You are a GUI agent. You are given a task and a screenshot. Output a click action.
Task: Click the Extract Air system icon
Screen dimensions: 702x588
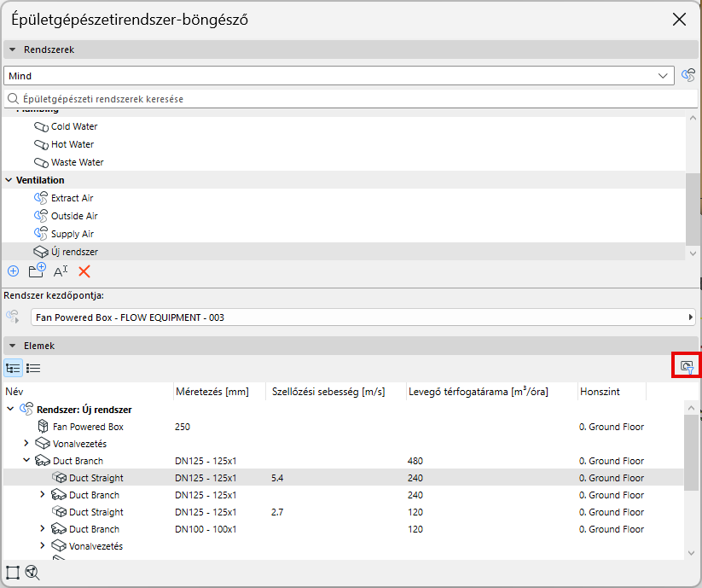(x=41, y=198)
